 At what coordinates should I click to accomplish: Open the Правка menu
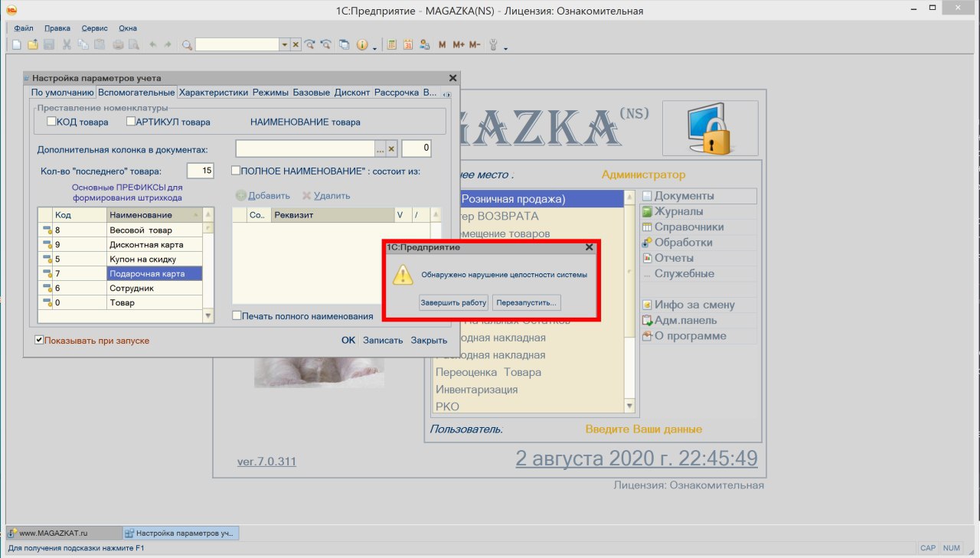pos(57,28)
